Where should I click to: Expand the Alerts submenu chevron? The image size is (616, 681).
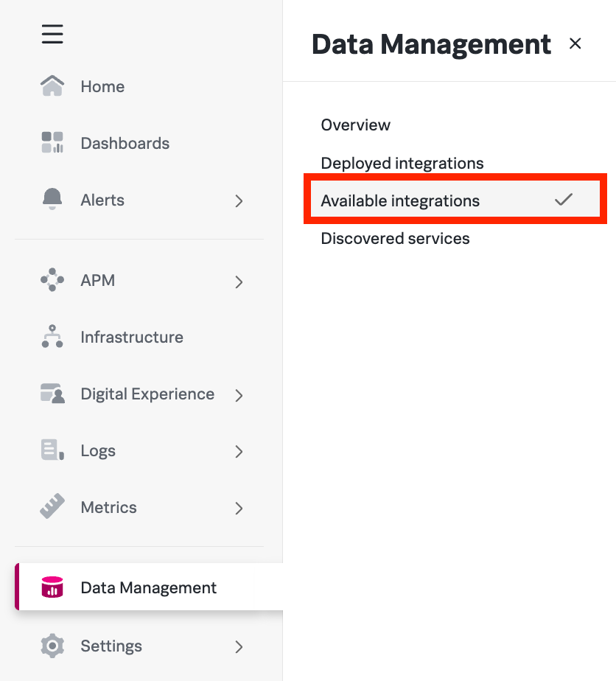click(238, 200)
